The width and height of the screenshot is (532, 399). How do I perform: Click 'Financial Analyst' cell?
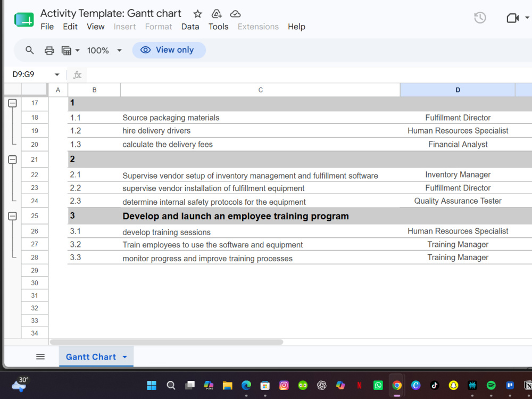(x=458, y=145)
